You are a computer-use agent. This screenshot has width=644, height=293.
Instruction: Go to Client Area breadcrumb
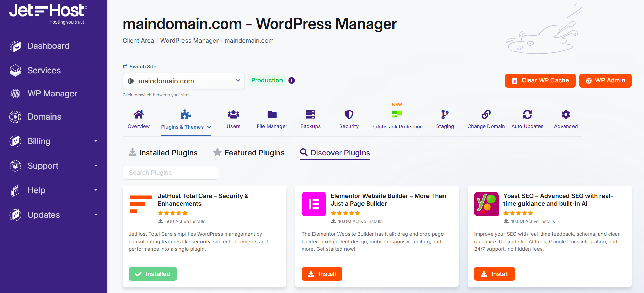click(138, 41)
